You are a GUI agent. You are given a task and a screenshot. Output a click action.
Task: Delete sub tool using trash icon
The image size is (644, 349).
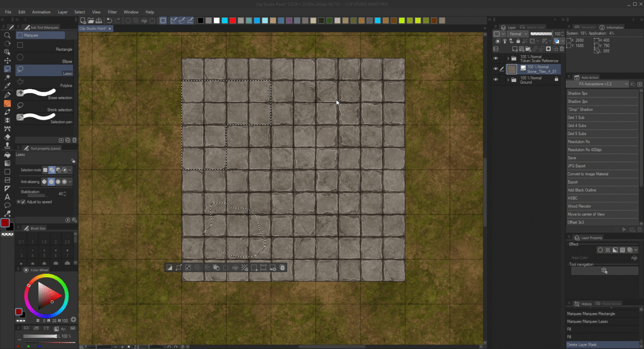click(x=75, y=140)
